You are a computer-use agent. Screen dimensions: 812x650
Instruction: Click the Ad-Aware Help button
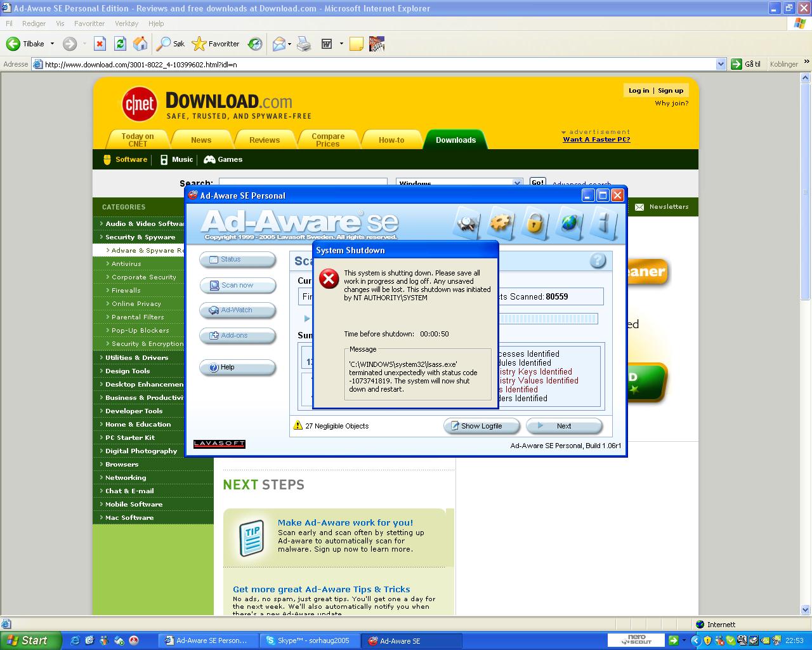point(238,367)
